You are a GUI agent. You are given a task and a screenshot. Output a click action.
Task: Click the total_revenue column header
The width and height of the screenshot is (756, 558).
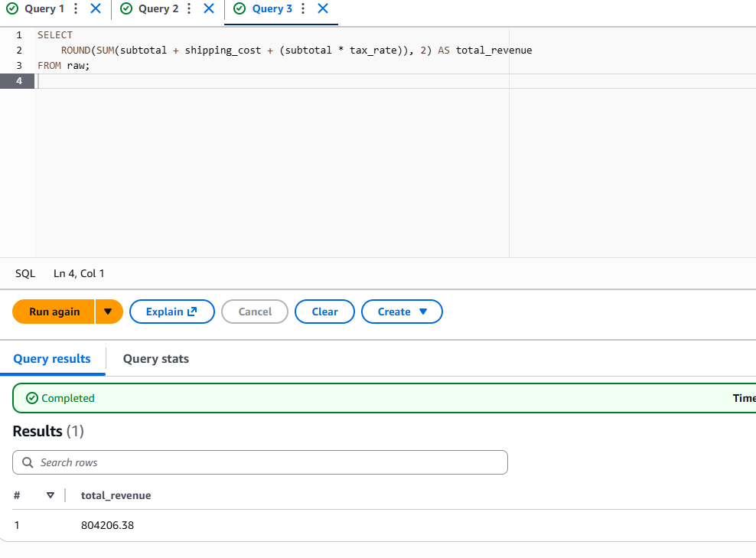coord(116,495)
